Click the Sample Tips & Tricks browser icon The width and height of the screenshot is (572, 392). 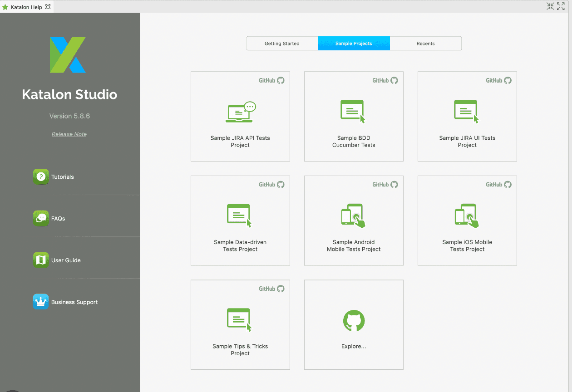coord(239,320)
